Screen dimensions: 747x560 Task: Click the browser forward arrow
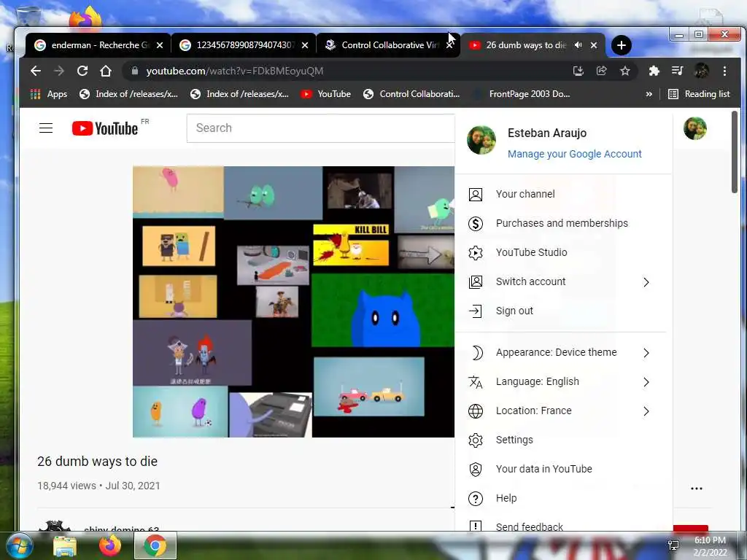point(59,71)
